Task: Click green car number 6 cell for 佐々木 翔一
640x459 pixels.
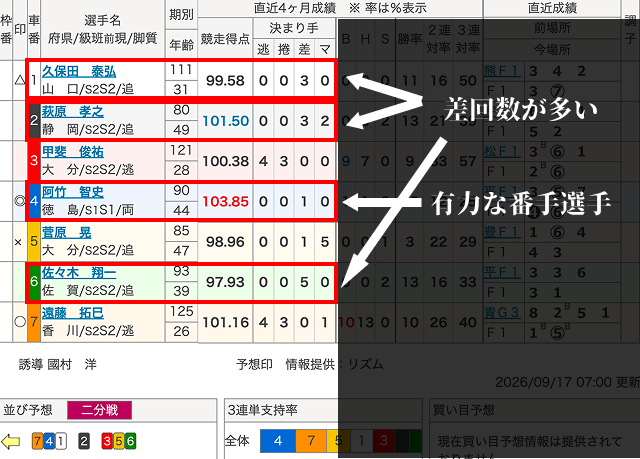Action: tap(34, 282)
